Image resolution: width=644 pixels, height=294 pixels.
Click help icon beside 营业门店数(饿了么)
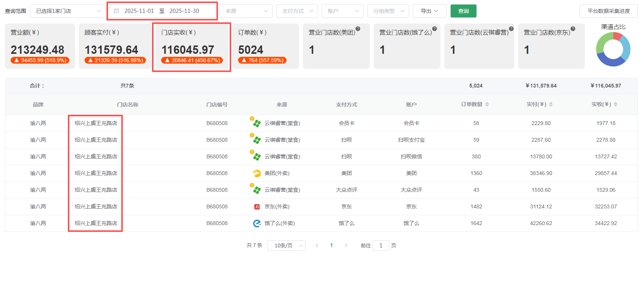click(434, 29)
